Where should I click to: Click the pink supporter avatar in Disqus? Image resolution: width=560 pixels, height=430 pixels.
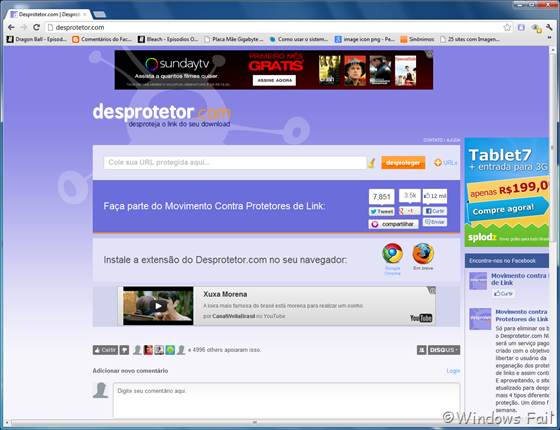(148, 350)
